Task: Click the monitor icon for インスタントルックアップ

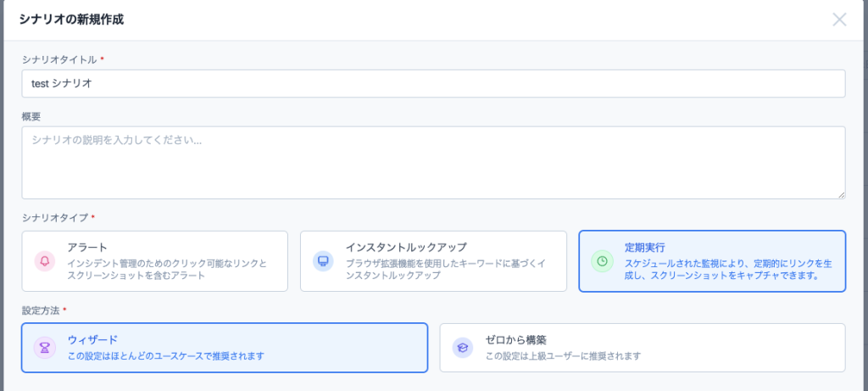Action: 323,261
